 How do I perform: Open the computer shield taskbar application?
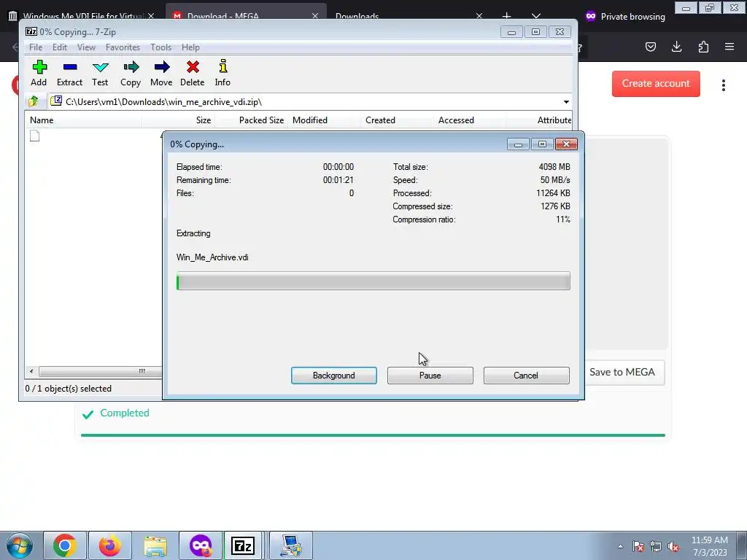point(291,545)
